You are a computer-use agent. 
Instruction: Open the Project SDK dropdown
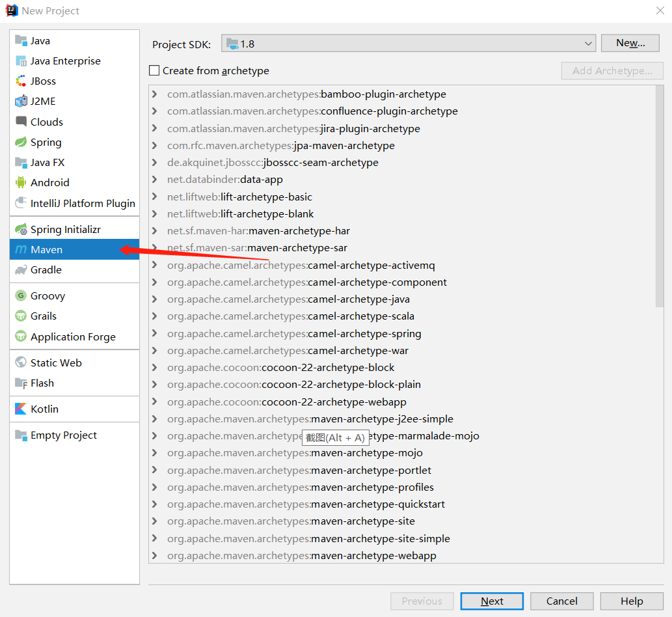409,44
